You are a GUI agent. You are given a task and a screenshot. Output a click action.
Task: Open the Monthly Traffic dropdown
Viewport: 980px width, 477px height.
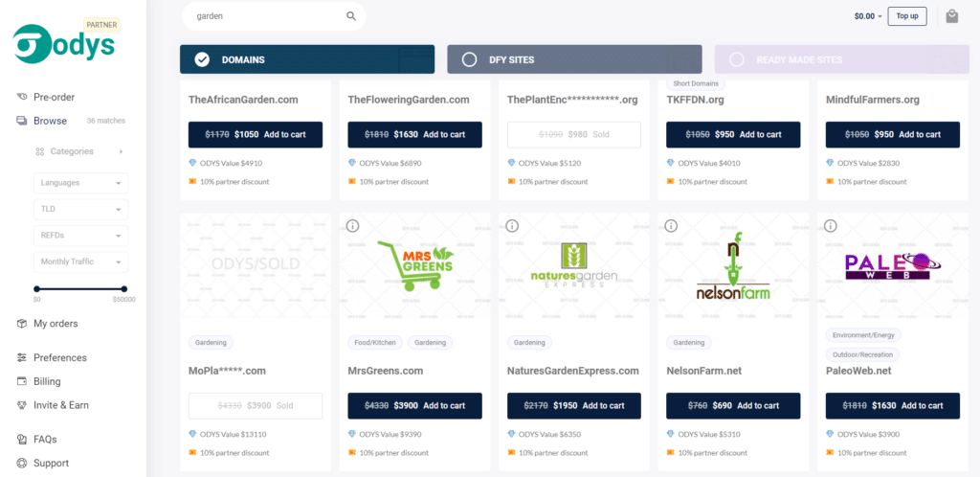[80, 261]
